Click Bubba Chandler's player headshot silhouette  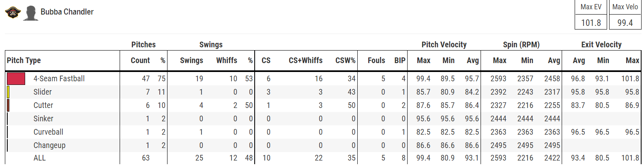(30, 13)
